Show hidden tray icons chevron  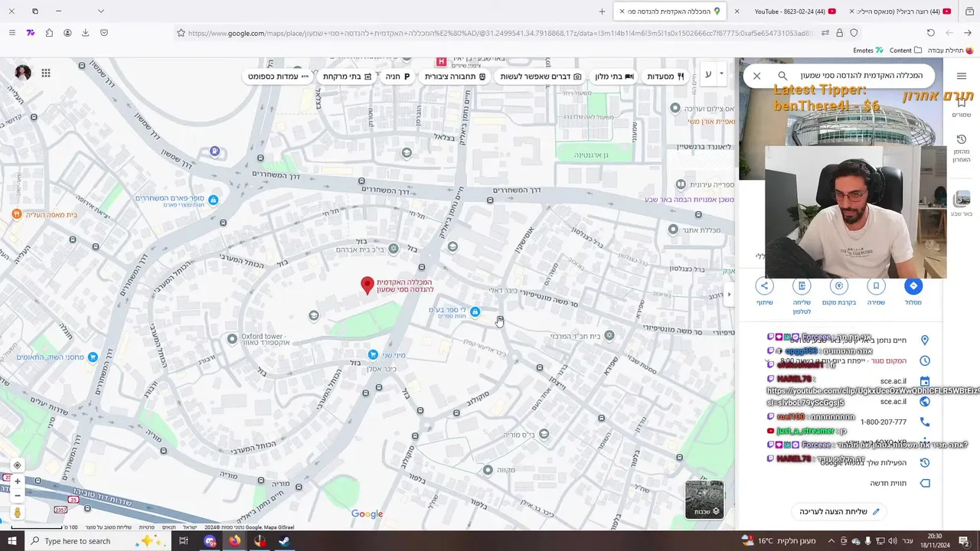point(831,541)
